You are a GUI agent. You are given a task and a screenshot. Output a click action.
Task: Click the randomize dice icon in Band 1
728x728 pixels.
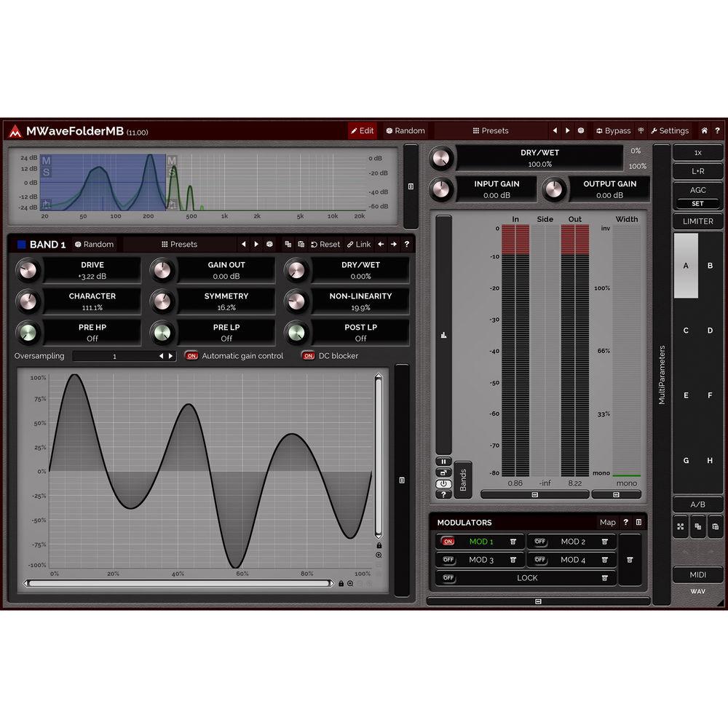pyautogui.click(x=269, y=245)
